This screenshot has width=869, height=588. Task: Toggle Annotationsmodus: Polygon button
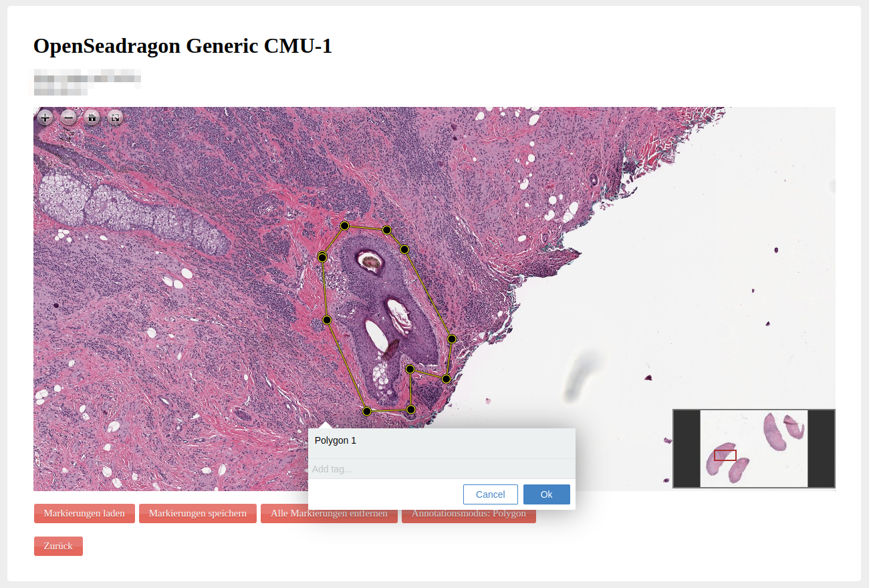469,513
